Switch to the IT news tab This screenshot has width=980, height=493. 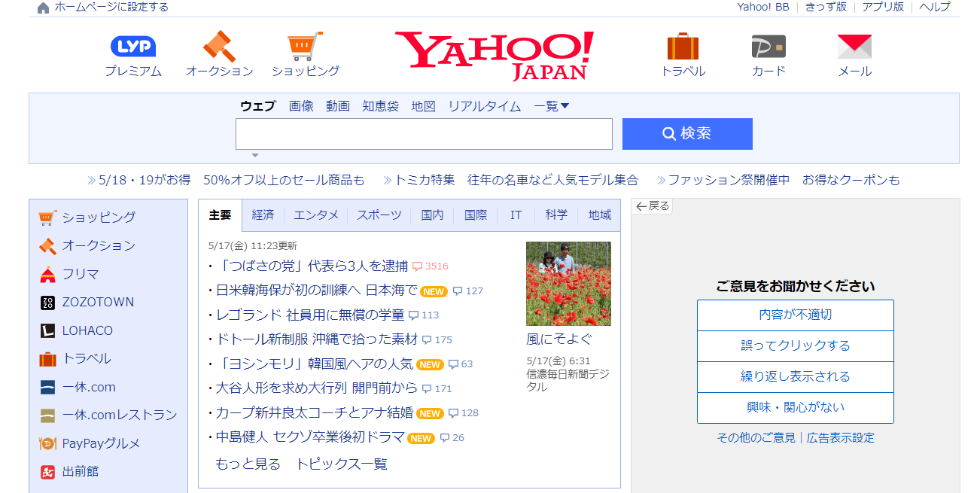point(516,215)
